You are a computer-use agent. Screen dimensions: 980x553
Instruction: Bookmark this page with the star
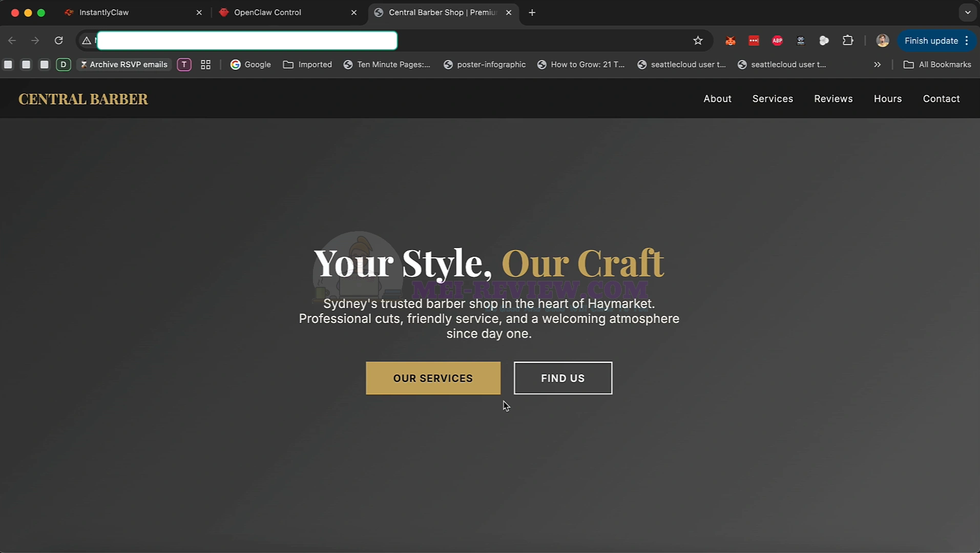pyautogui.click(x=698, y=40)
